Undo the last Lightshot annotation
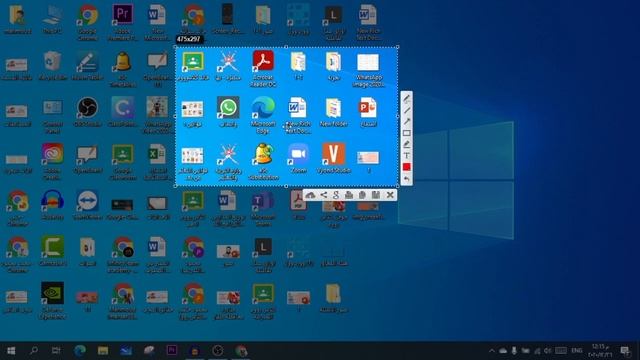The height and width of the screenshot is (360, 640). click(x=407, y=179)
